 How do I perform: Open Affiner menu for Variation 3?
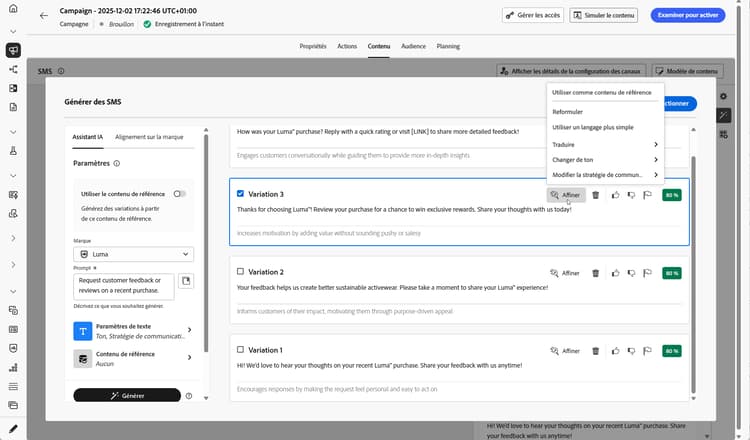coord(566,195)
